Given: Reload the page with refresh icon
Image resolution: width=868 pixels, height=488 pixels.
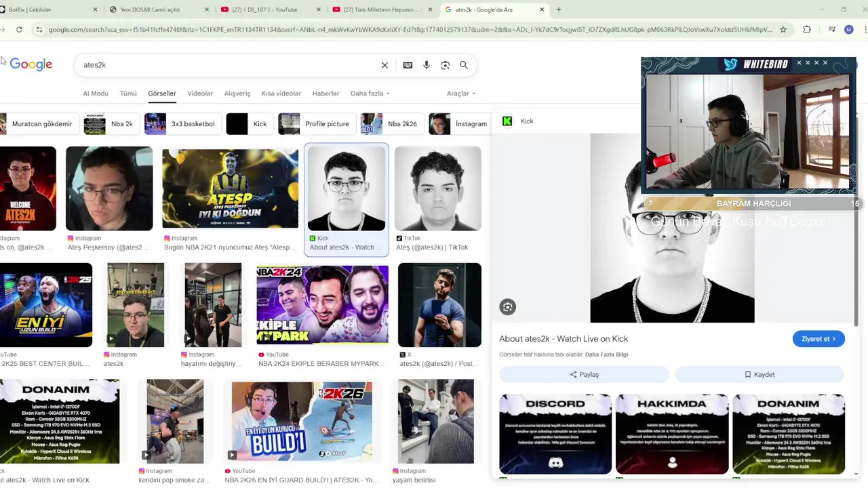Looking at the screenshot, I should click(x=19, y=30).
